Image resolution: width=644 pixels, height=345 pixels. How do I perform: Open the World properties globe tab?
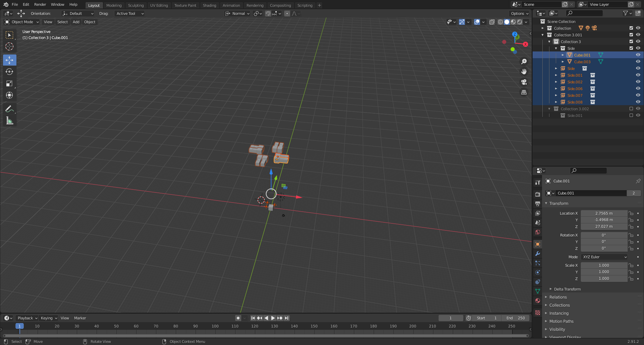tap(538, 232)
